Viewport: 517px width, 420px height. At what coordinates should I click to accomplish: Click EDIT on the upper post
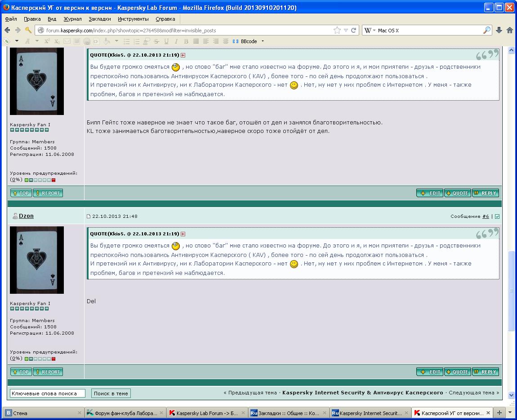430,193
